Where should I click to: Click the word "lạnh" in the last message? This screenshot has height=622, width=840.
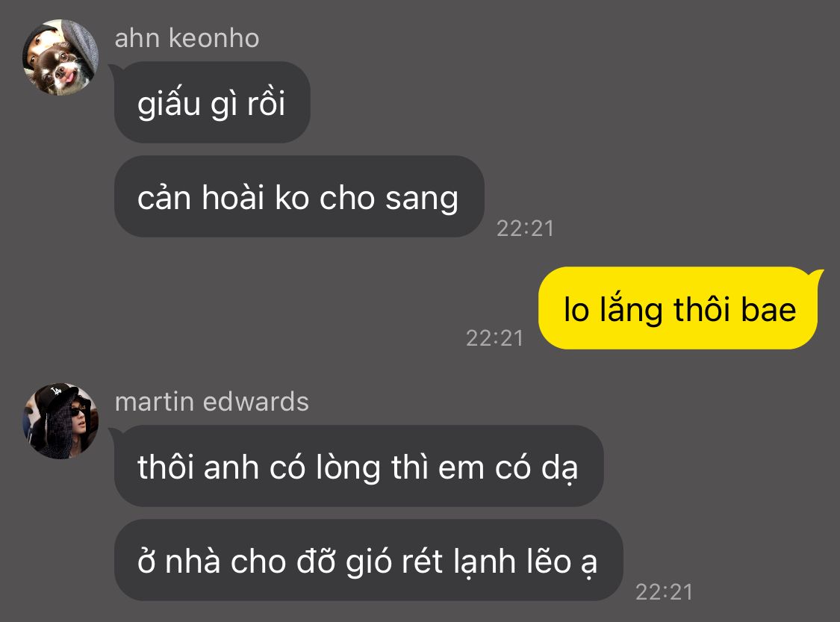[x=485, y=562]
